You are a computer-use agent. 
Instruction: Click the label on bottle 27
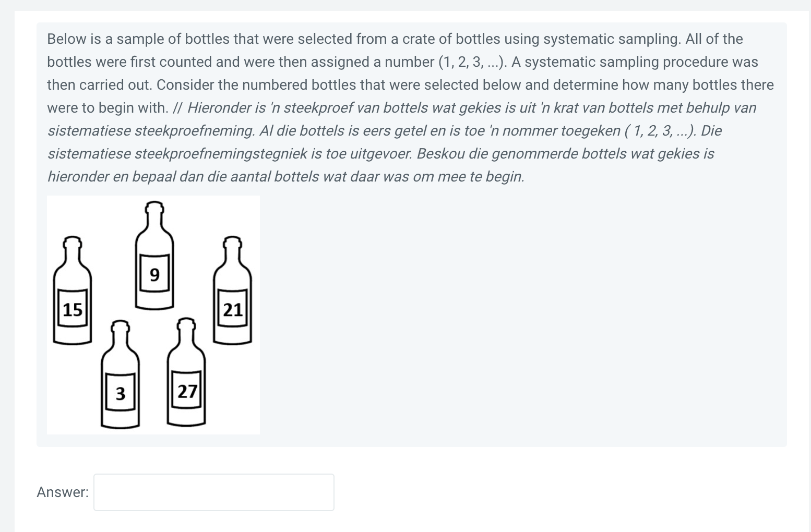point(187,389)
